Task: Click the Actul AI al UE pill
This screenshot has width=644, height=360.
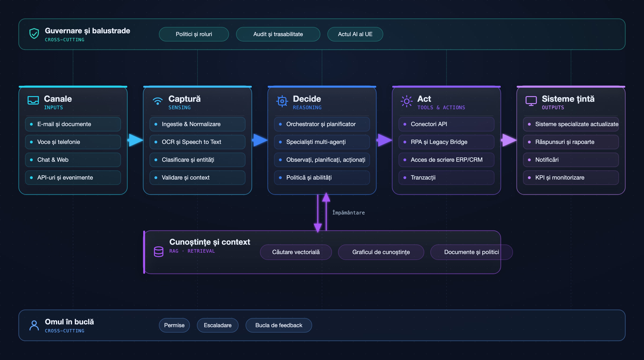Action: 355,34
